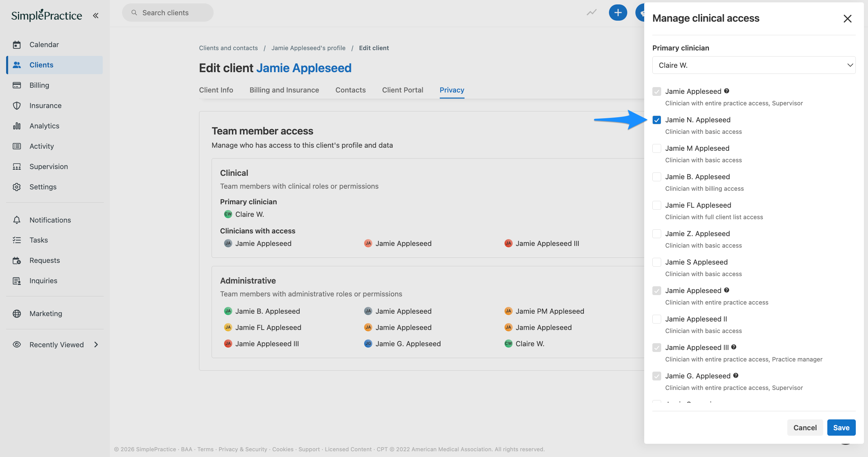Click the Recently Viewed eye icon
The height and width of the screenshot is (457, 868).
tap(17, 345)
